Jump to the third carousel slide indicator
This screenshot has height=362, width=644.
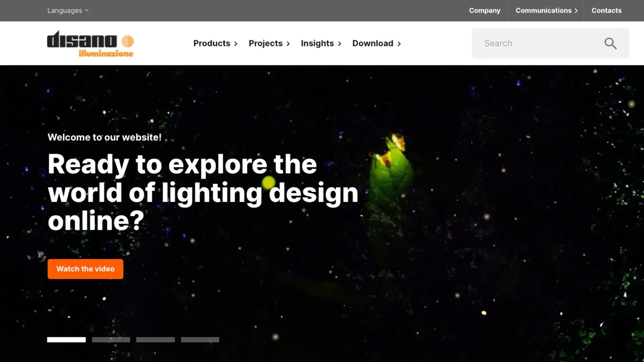coord(156,340)
